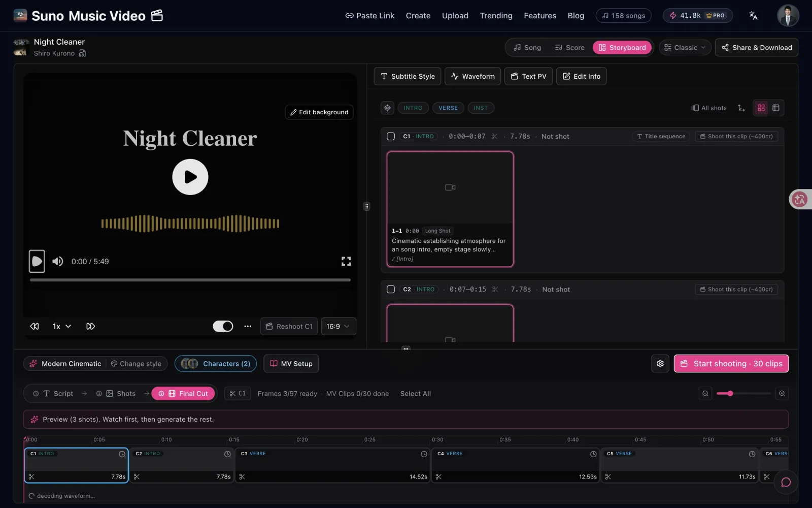
Task: Tick the C1 INTRO clip checkbox
Action: pos(391,137)
